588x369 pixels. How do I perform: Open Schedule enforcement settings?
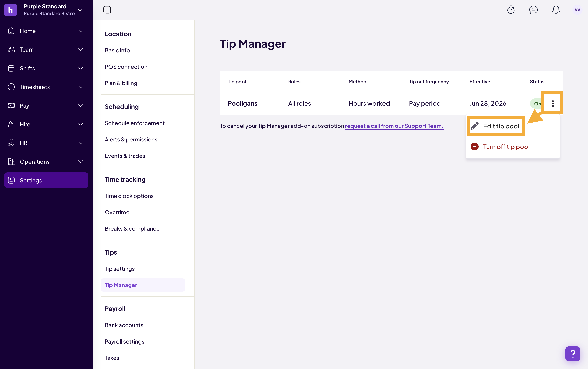(135, 123)
